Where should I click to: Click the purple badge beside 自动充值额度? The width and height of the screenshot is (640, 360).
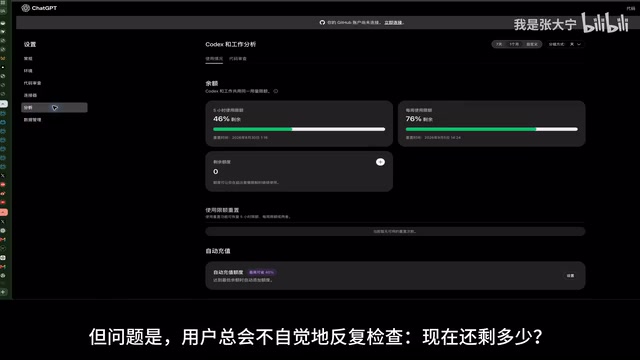(262, 272)
